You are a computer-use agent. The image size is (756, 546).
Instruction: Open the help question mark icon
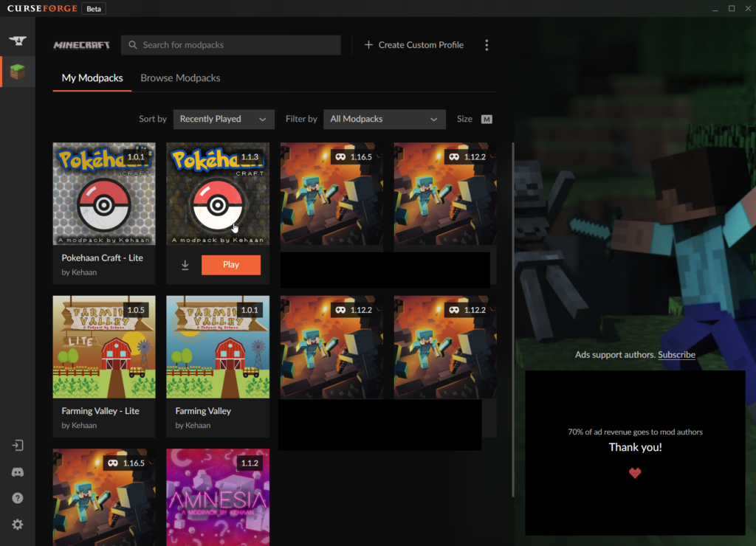(x=18, y=498)
